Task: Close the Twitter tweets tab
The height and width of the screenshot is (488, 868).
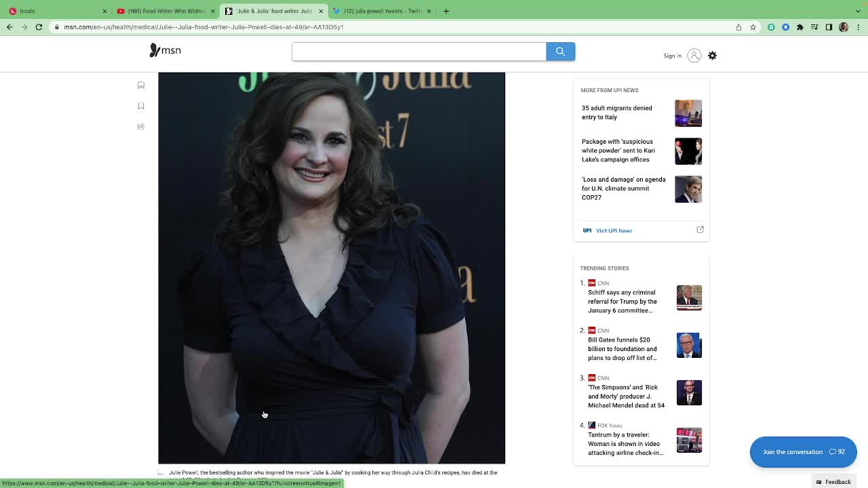Action: coord(429,12)
